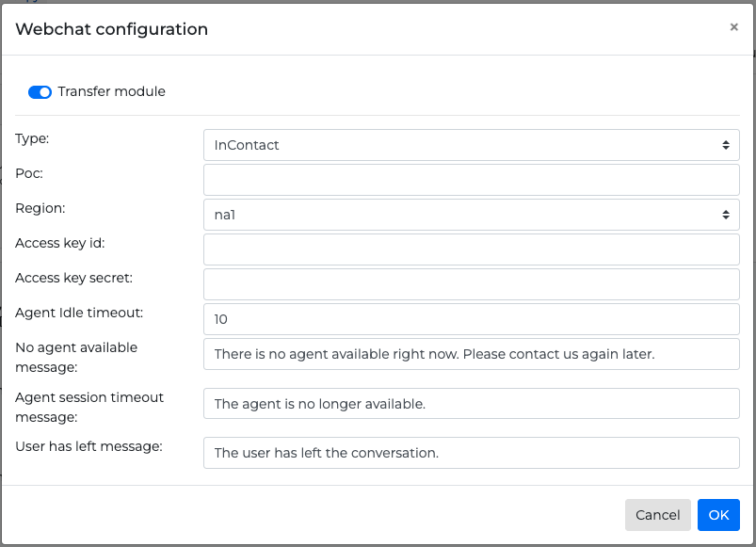Edit the No agent available message field
756x547 pixels.
click(471, 354)
